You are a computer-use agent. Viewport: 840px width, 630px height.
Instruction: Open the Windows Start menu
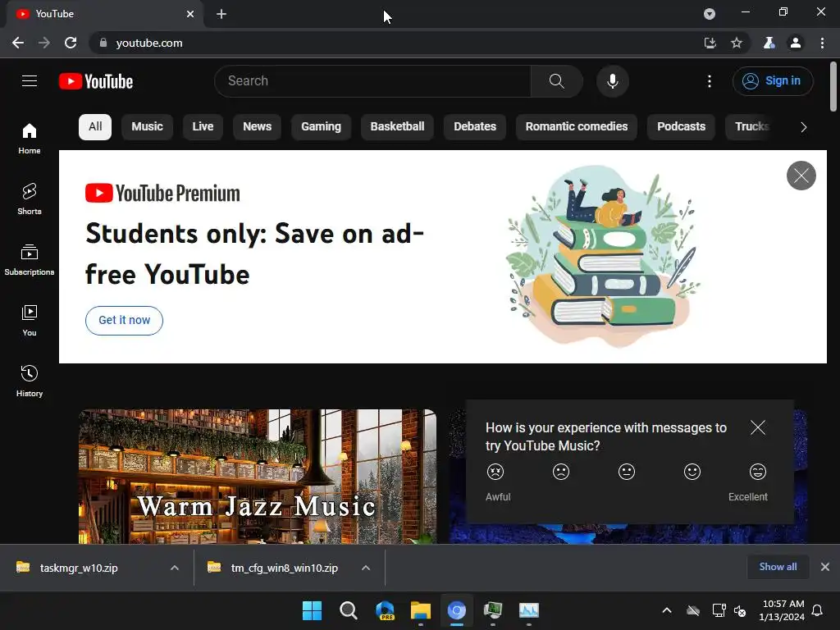[313, 610]
